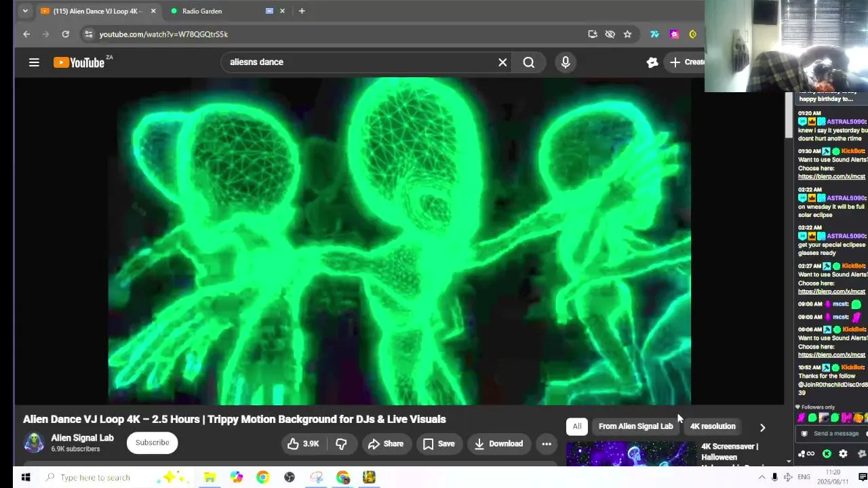Open the blue 7 extension icon

pos(654,34)
